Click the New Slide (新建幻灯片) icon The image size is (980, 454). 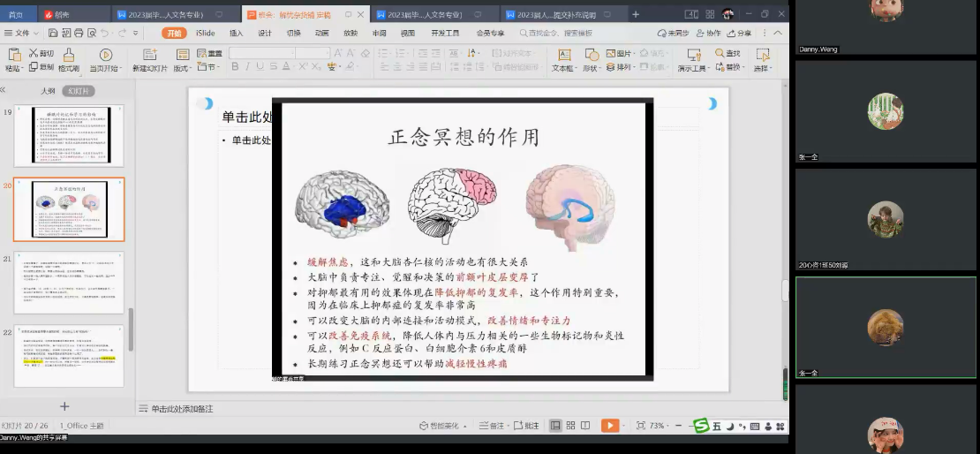[150, 59]
